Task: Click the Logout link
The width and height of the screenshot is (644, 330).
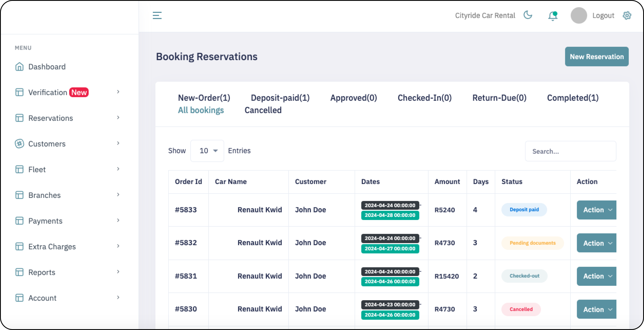Action: (603, 16)
